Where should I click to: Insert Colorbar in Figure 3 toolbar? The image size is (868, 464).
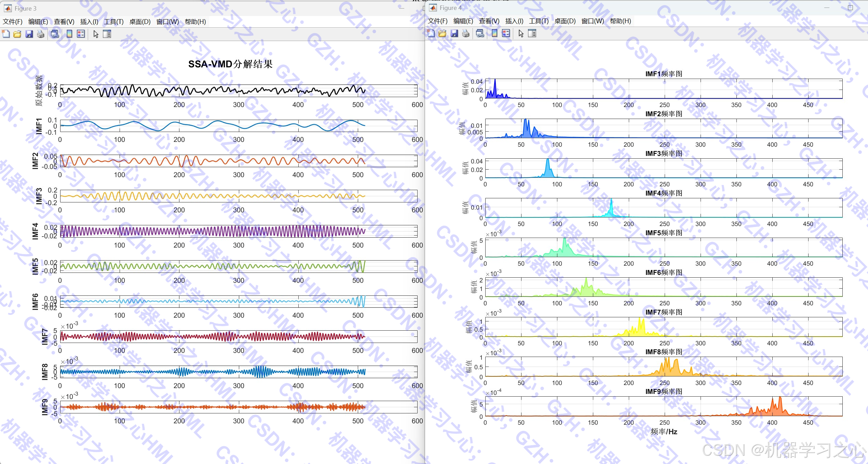pyautogui.click(x=69, y=34)
